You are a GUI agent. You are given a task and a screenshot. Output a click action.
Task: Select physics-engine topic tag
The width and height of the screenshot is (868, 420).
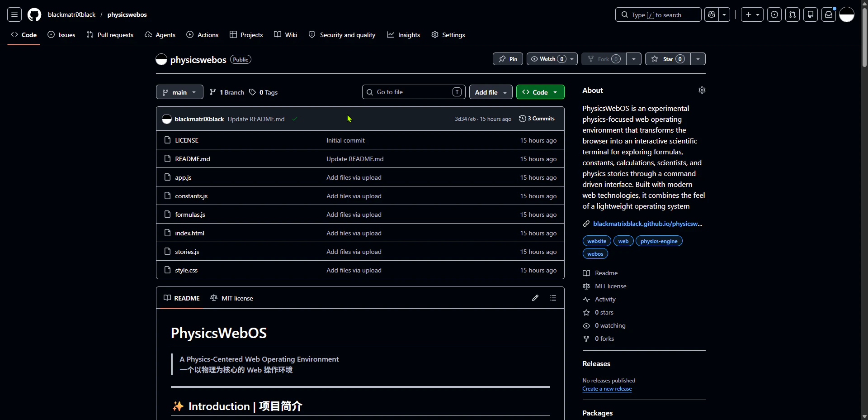(659, 241)
